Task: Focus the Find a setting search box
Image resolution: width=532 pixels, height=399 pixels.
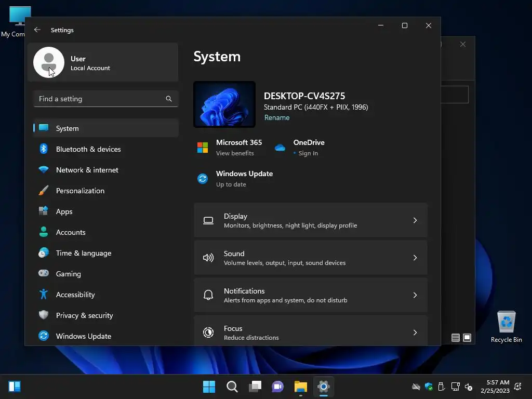Action: tap(106, 99)
